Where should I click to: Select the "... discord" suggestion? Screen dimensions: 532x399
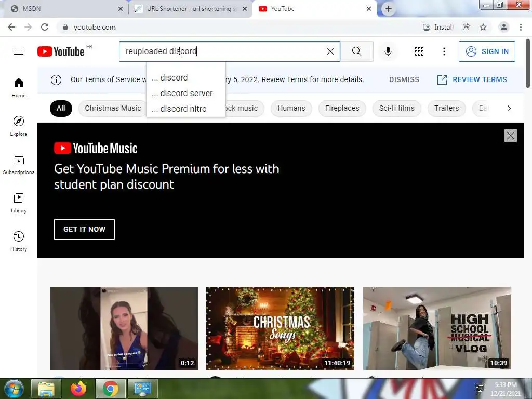185,78
